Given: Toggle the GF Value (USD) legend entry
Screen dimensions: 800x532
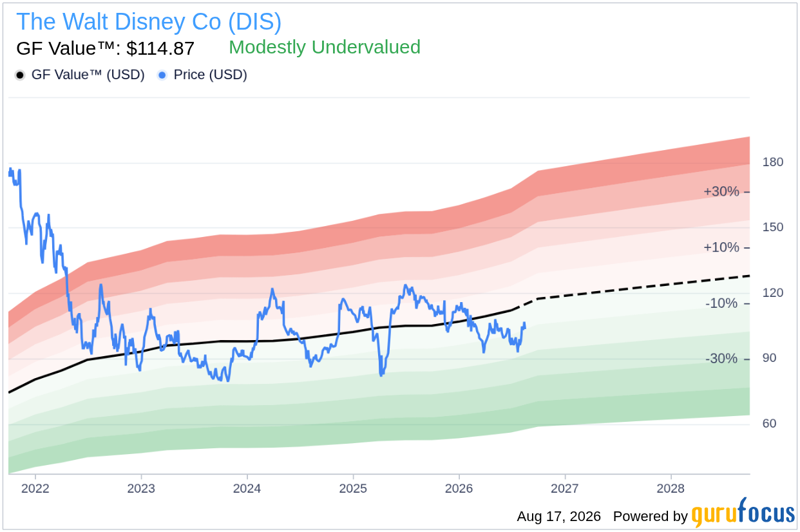Looking at the screenshot, I should (80, 75).
